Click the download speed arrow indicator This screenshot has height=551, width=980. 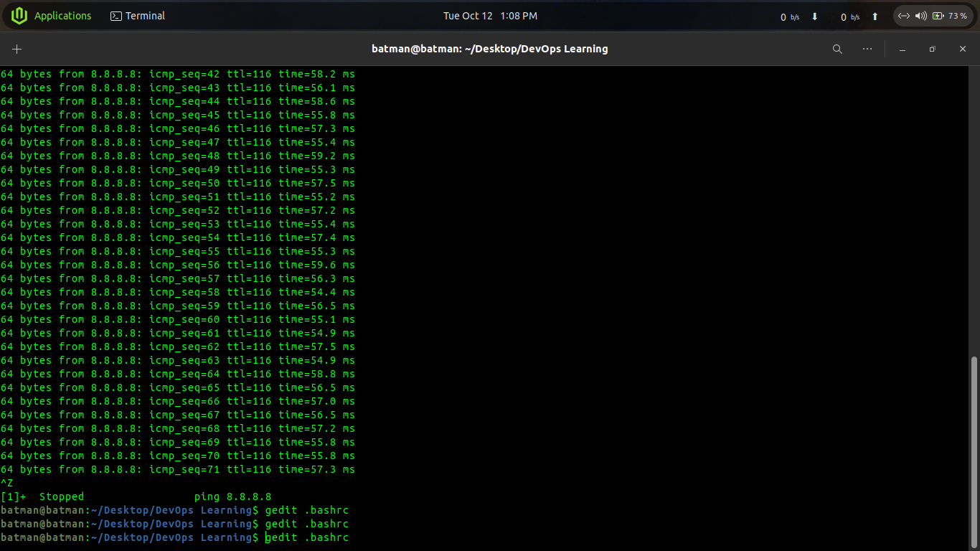tap(816, 16)
